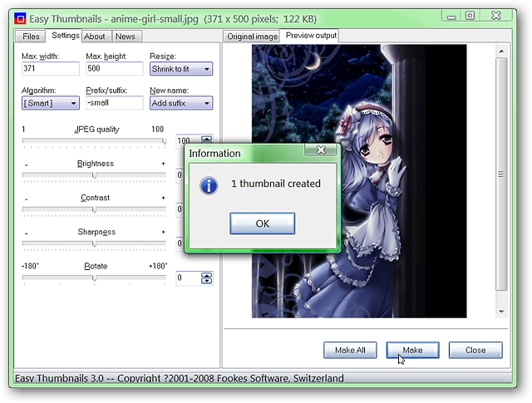
Task: Click the '1 thumbnail created' message
Action: (276, 184)
